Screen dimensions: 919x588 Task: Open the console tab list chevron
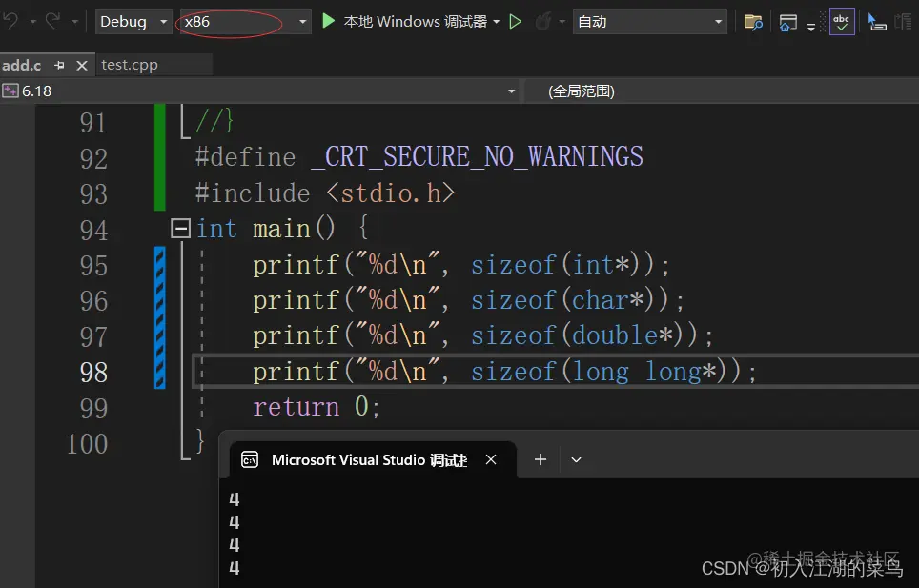(576, 460)
